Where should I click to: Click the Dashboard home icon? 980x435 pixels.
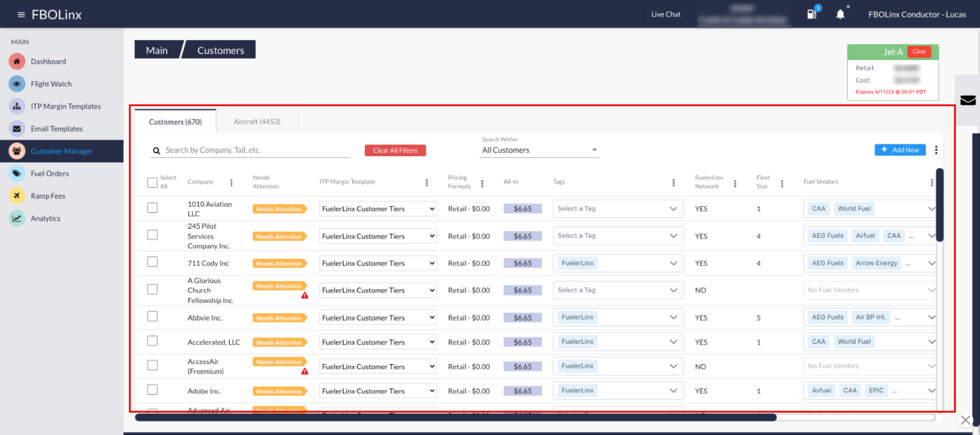tap(17, 61)
